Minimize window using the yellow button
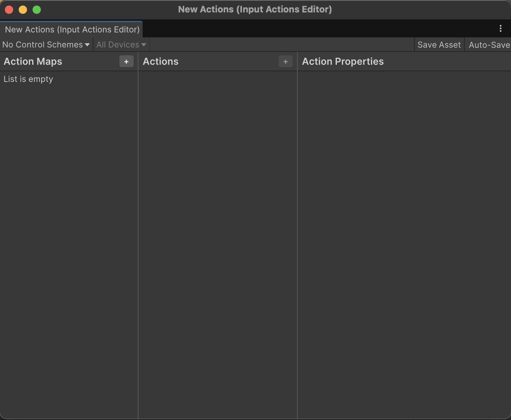 pos(23,10)
